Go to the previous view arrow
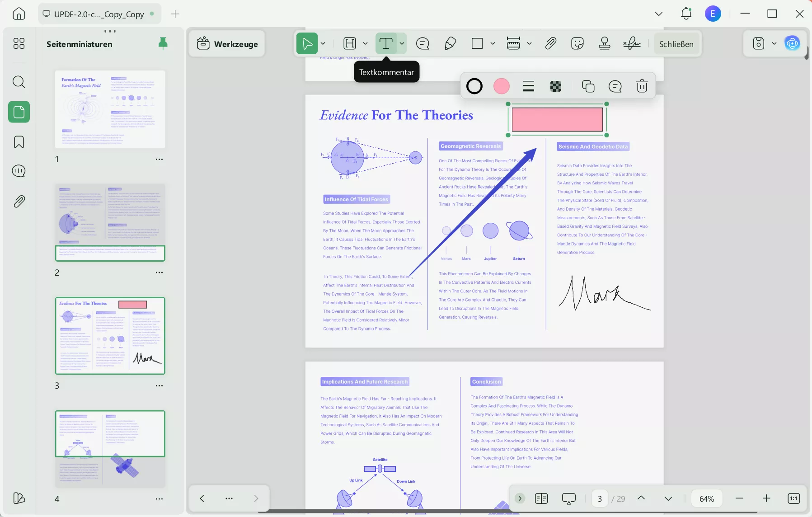812x517 pixels. (202, 498)
